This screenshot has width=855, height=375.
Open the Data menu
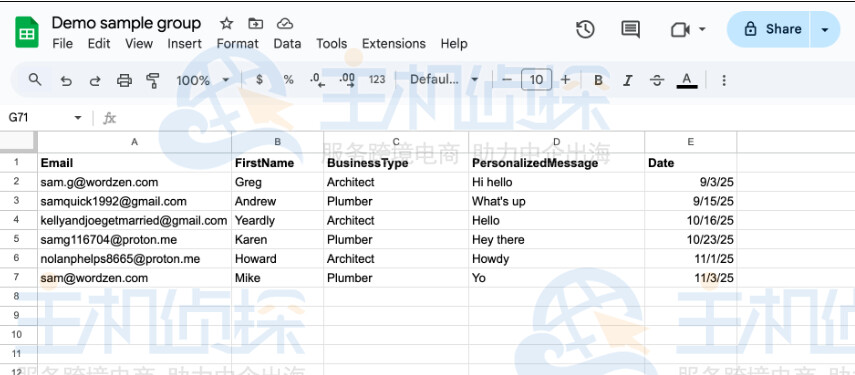pyautogui.click(x=287, y=44)
